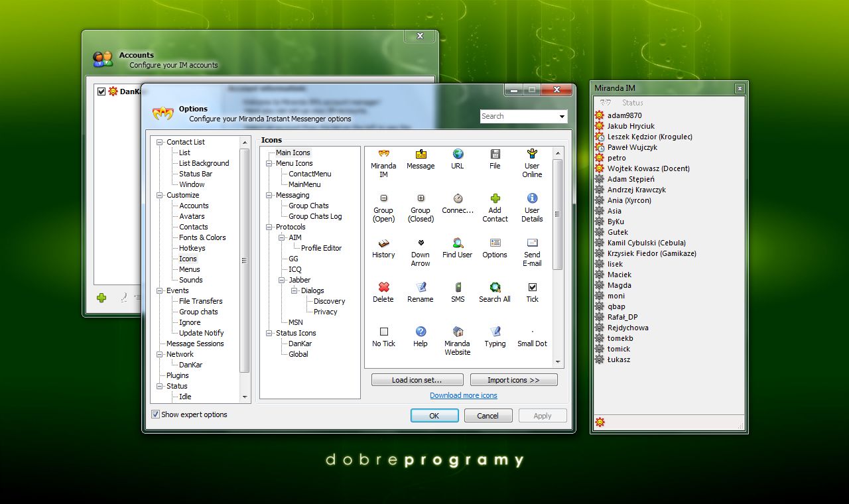Select Group Chats Log in icons tree
849x504 pixels.
click(315, 216)
